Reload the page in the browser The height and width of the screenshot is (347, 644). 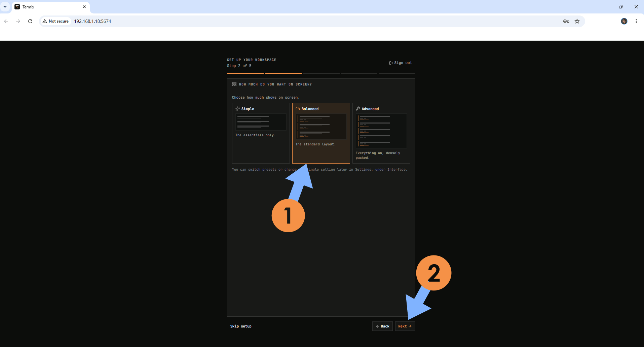[30, 21]
